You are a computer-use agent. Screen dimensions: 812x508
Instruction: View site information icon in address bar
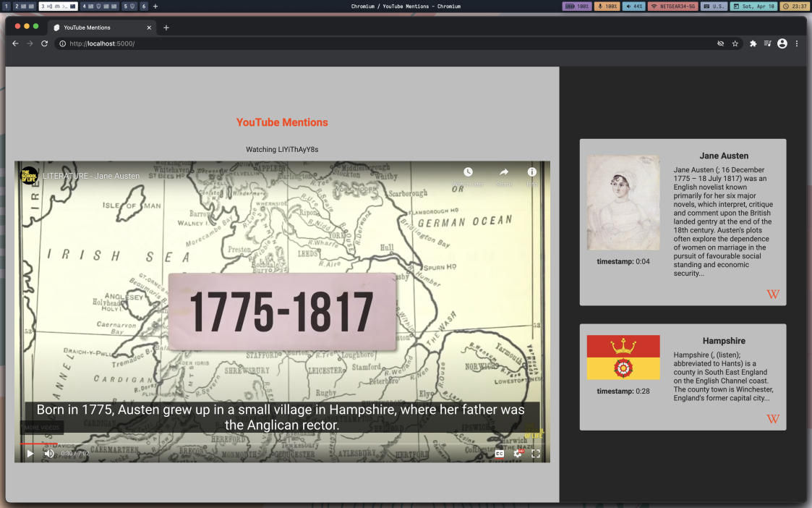pyautogui.click(x=63, y=43)
